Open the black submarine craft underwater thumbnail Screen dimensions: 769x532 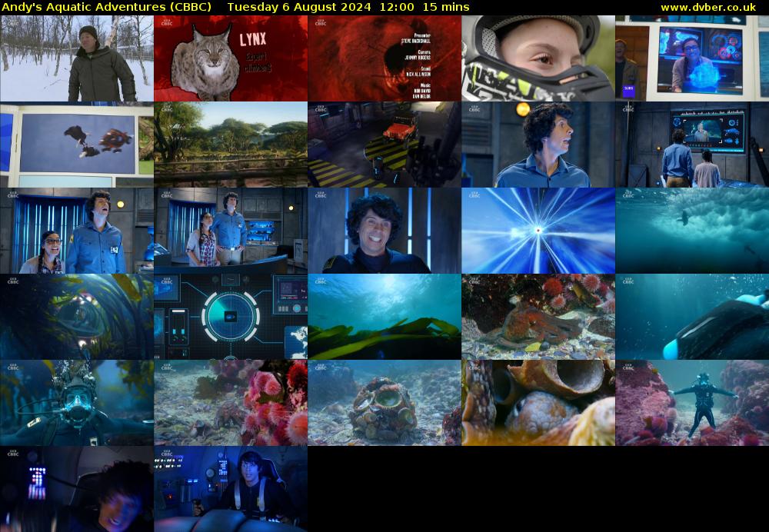(x=692, y=317)
